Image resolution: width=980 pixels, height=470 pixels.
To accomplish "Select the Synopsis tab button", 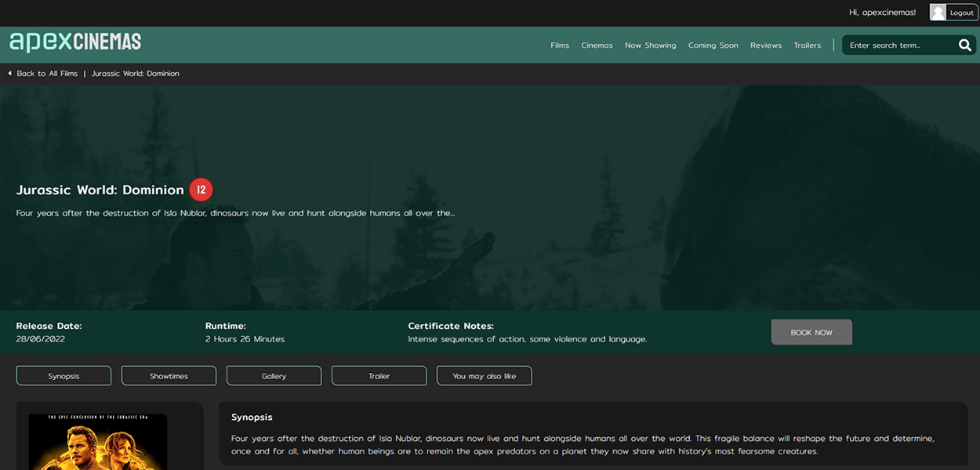I will point(64,376).
